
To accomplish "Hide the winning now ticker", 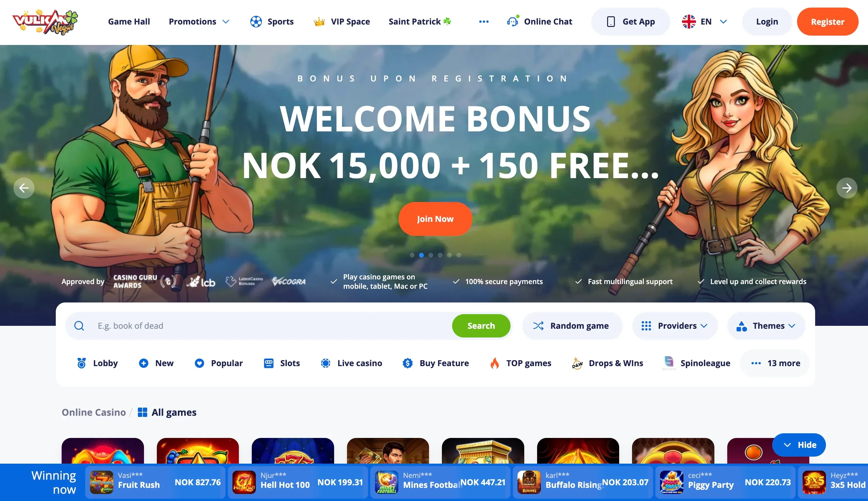I will 799,445.
